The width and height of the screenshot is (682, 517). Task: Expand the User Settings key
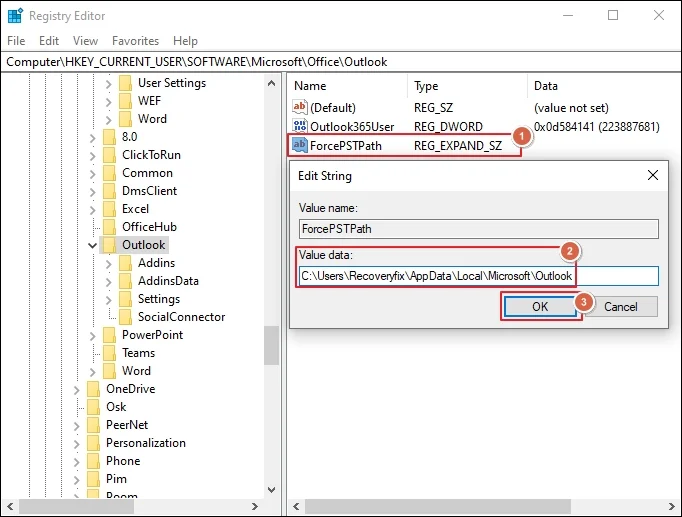click(x=109, y=83)
